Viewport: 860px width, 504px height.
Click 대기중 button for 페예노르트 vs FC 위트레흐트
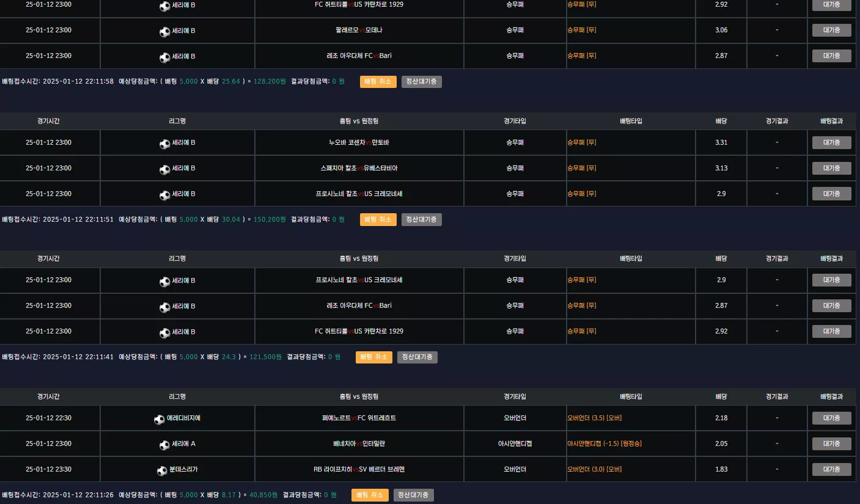831,418
